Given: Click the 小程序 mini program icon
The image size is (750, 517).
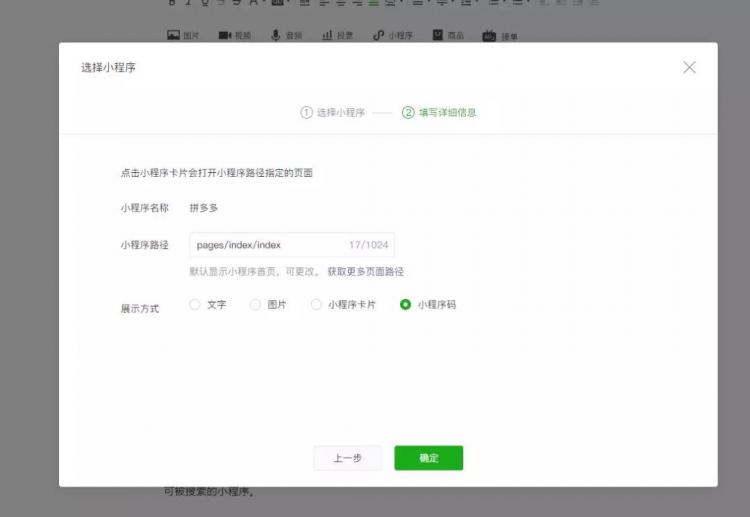Looking at the screenshot, I should point(378,35).
